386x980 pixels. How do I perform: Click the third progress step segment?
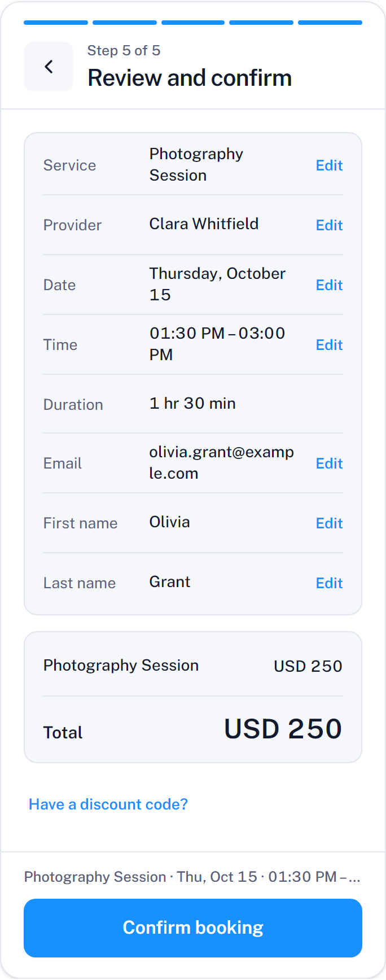pyautogui.click(x=193, y=23)
